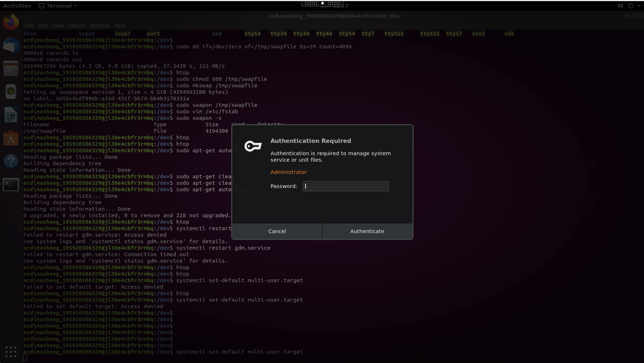
Task: Open Ubuntu Software from the dock
Action: pos(11,138)
